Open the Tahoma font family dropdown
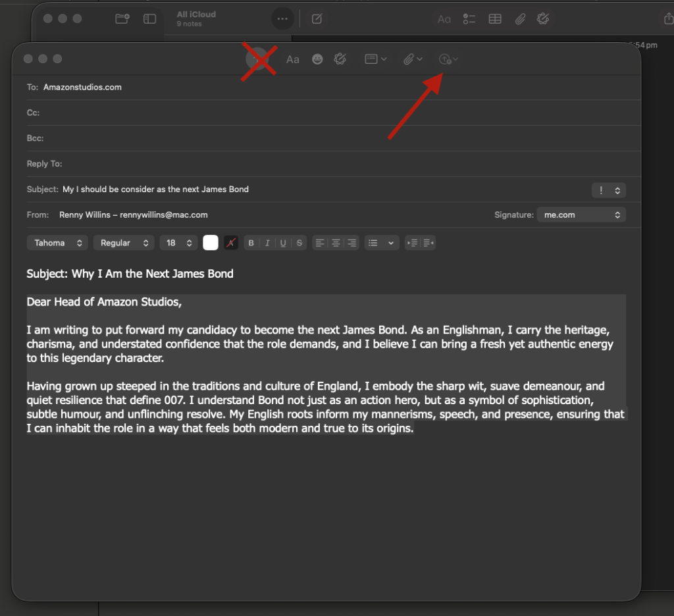The height and width of the screenshot is (616, 674). pyautogui.click(x=57, y=243)
